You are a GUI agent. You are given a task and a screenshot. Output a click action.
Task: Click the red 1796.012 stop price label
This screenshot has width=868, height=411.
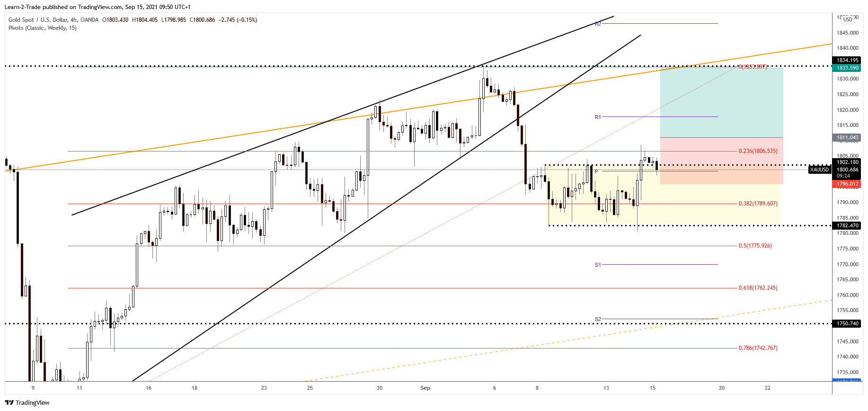[847, 184]
